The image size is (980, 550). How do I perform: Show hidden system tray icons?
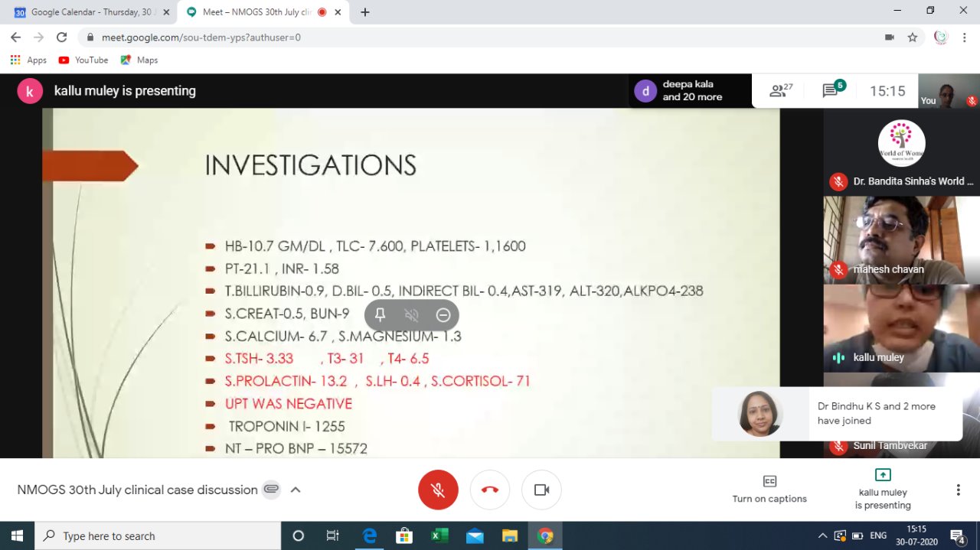coord(823,535)
